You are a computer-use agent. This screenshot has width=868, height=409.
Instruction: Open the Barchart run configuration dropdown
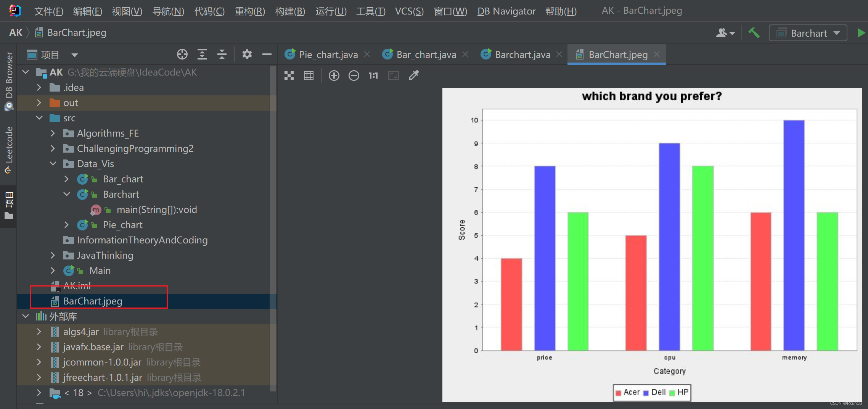point(808,33)
